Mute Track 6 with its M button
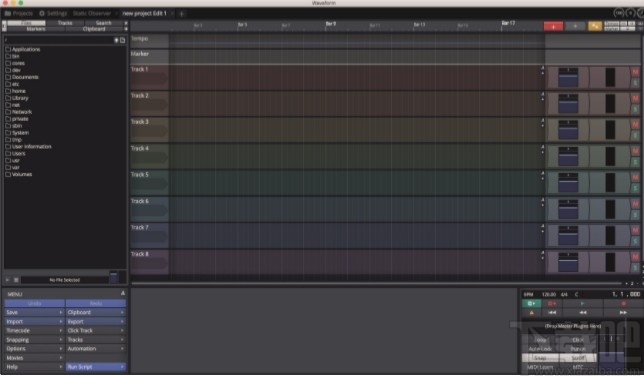The width and height of the screenshot is (644, 376). [635, 204]
